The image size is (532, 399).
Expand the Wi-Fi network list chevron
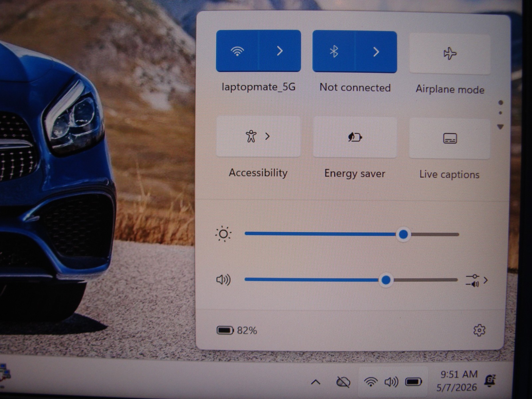point(280,51)
